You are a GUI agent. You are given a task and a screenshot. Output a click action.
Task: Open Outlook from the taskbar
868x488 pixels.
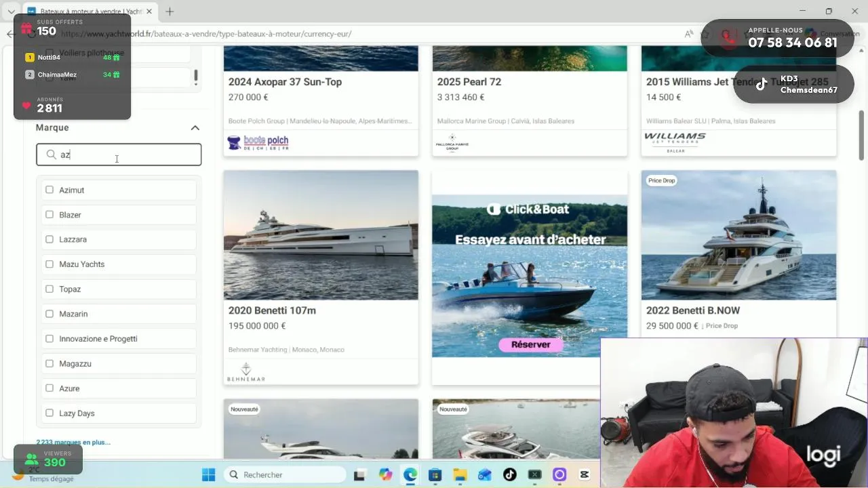click(x=485, y=474)
